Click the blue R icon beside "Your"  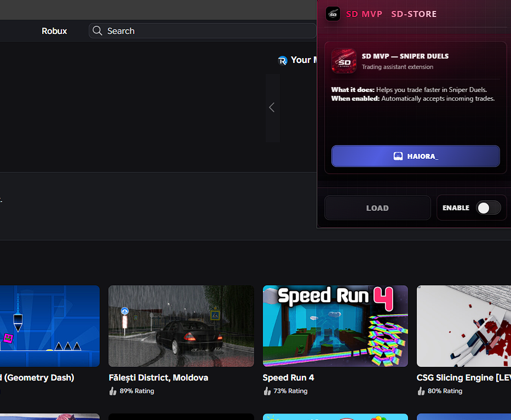pyautogui.click(x=283, y=60)
